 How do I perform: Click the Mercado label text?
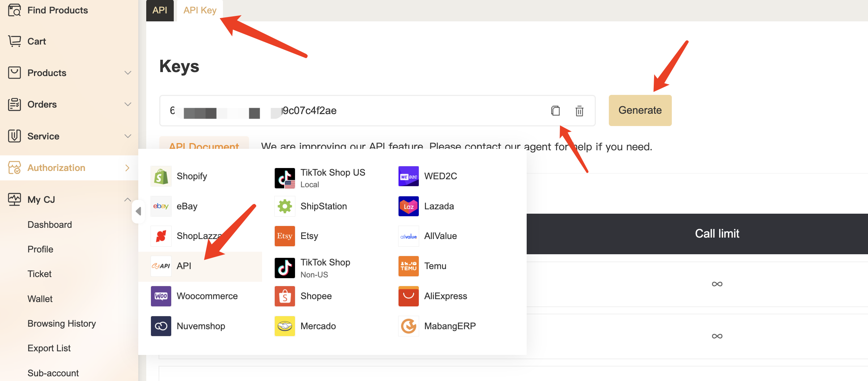[318, 326]
